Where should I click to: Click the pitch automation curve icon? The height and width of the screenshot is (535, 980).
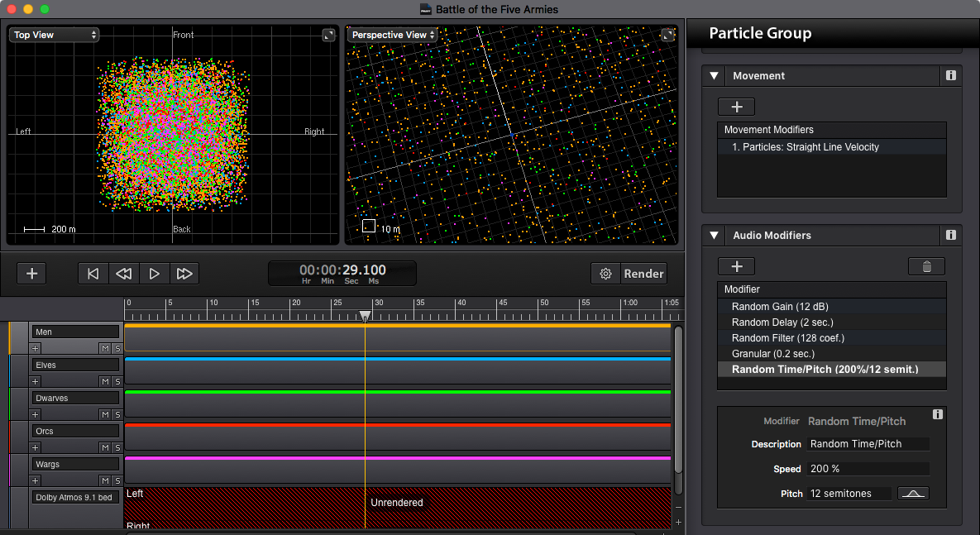click(912, 493)
